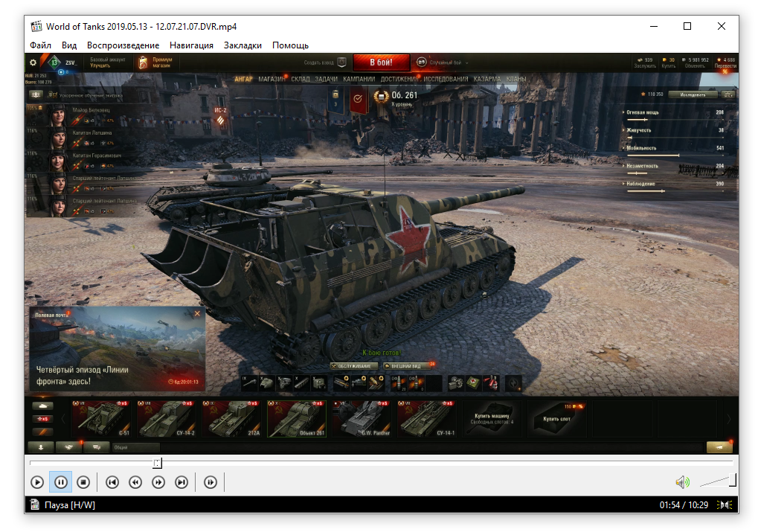Click the Купить слот tile

pos(557,419)
